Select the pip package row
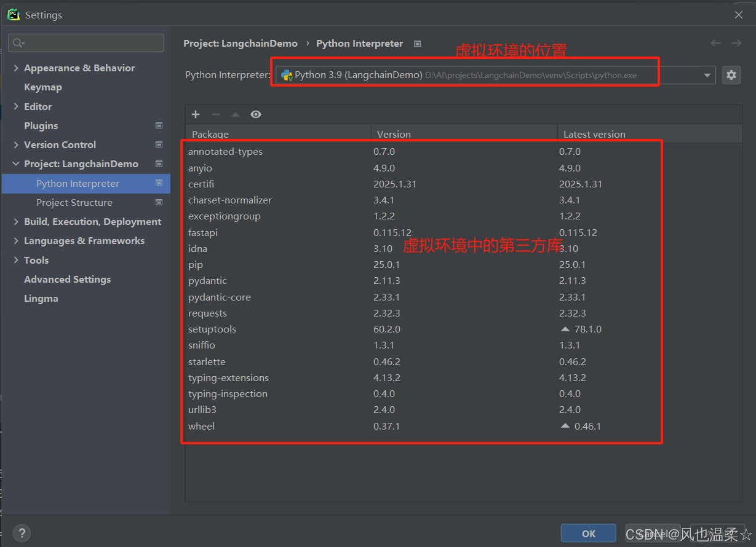Image resolution: width=756 pixels, height=547 pixels. [464, 264]
